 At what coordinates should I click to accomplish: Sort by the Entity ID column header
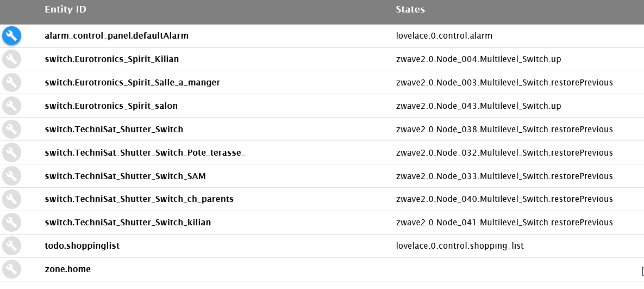pos(65,10)
